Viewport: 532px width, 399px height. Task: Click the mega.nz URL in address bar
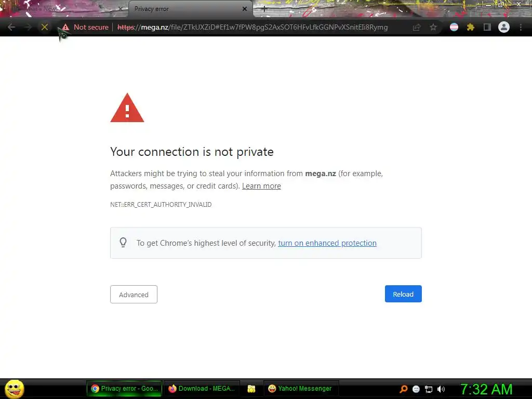[252, 27]
